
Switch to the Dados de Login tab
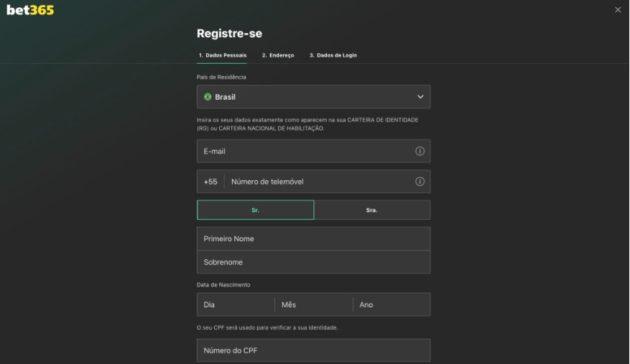333,55
